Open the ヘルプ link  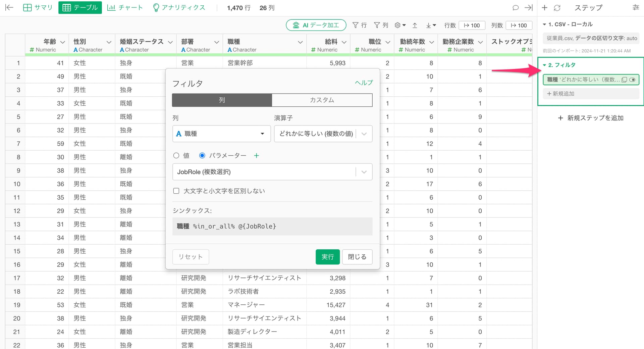click(x=364, y=83)
